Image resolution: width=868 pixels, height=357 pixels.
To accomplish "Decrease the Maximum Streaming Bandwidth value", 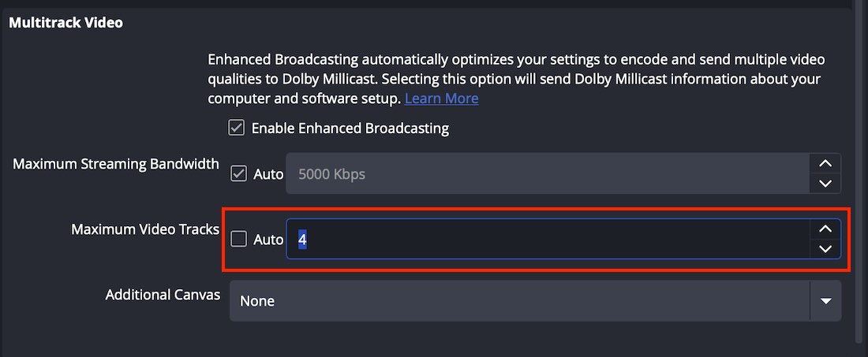I will point(825,184).
